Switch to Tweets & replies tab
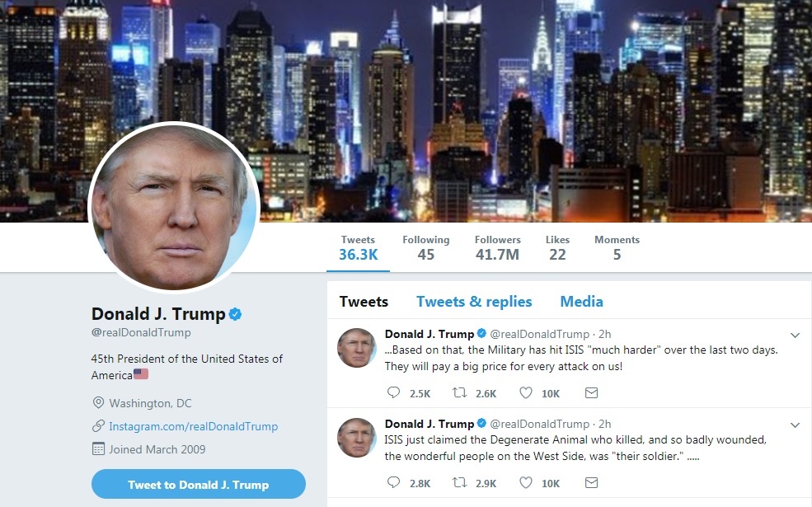 (x=474, y=302)
